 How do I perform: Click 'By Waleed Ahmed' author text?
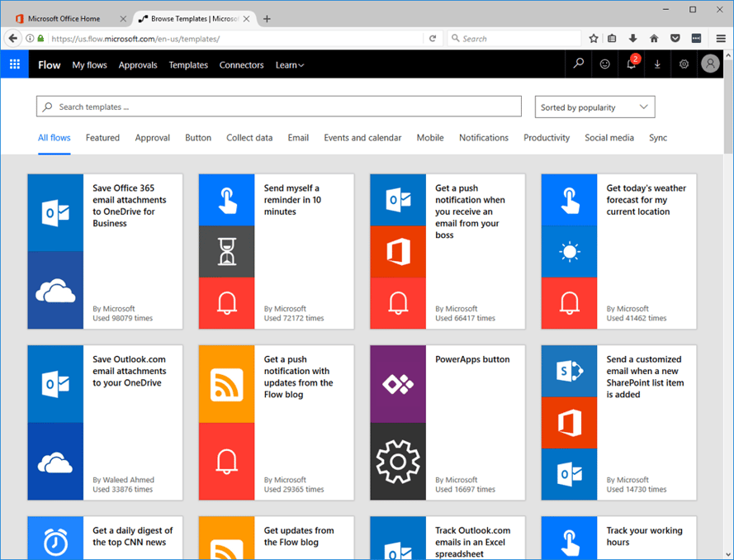(123, 480)
